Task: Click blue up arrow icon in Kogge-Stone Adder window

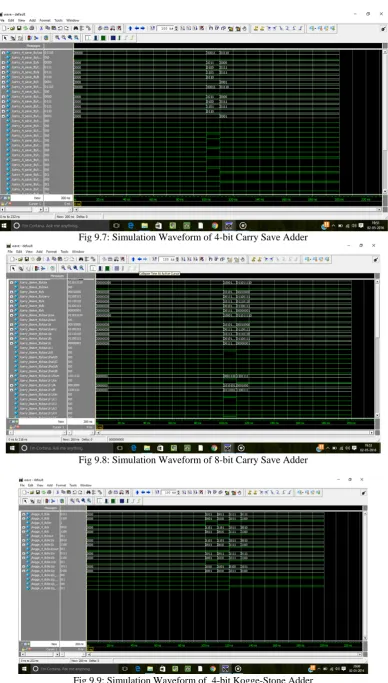Action: pos(137,492)
